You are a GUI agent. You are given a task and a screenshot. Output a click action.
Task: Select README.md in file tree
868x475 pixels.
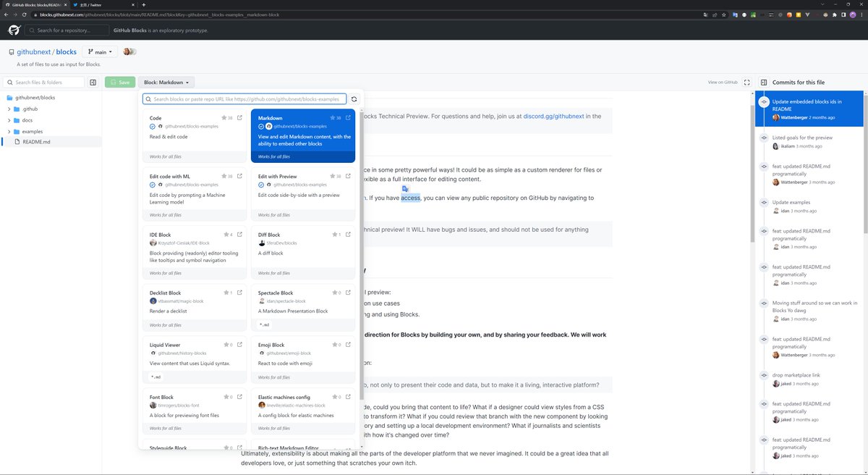point(51,142)
